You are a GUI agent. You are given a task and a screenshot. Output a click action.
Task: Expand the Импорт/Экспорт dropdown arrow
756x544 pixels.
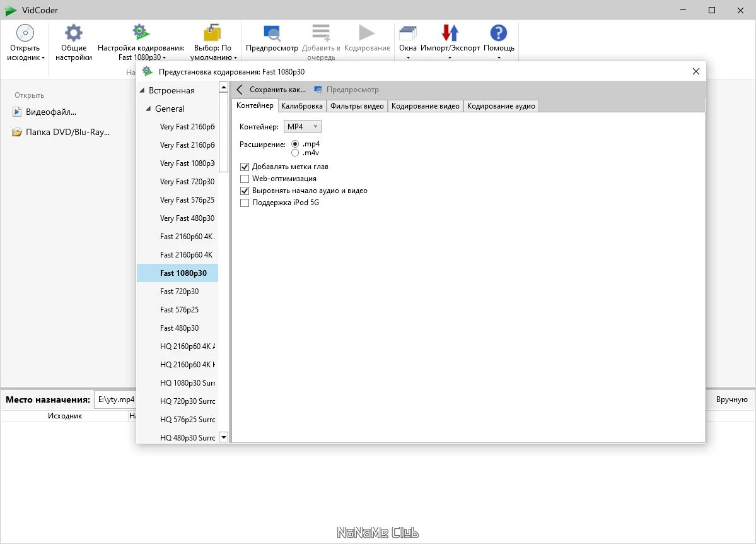(450, 58)
